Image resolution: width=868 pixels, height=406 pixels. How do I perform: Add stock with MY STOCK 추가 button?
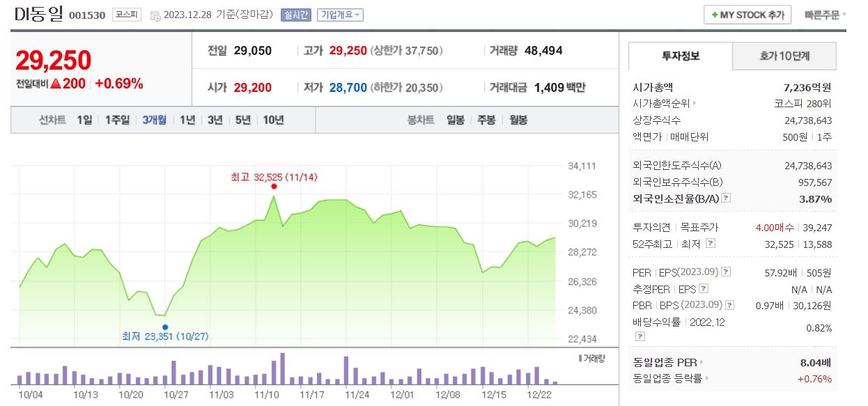747,15
